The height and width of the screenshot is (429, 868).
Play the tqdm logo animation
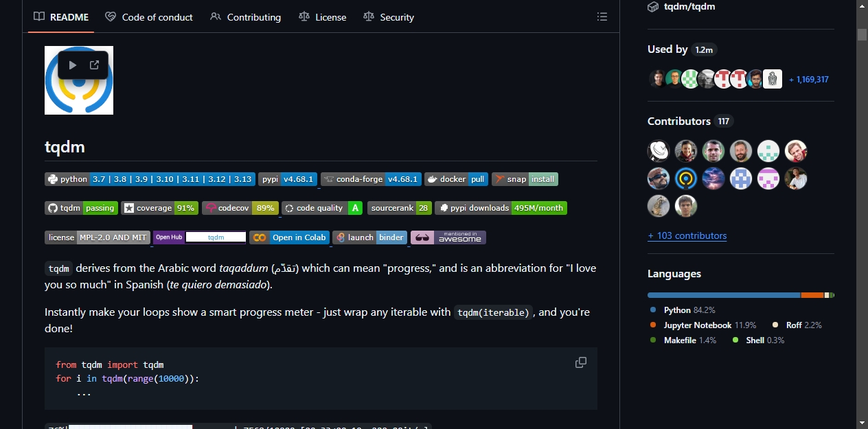pos(73,65)
